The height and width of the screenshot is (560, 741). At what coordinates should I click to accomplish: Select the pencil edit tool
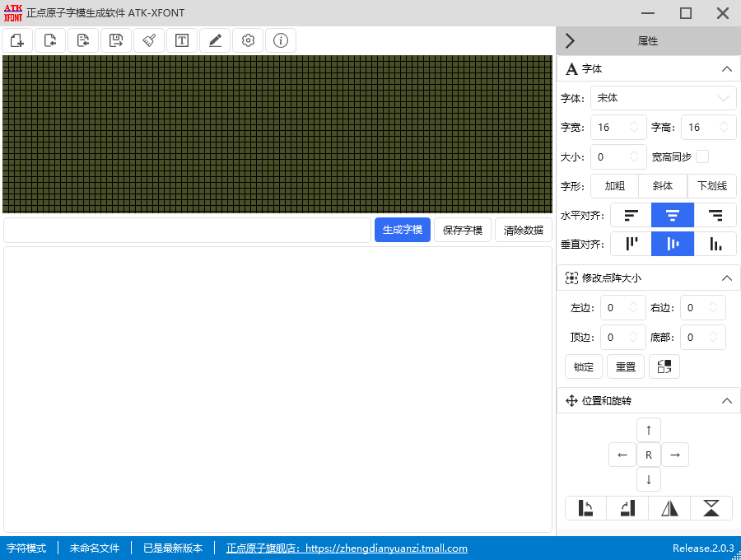point(215,40)
